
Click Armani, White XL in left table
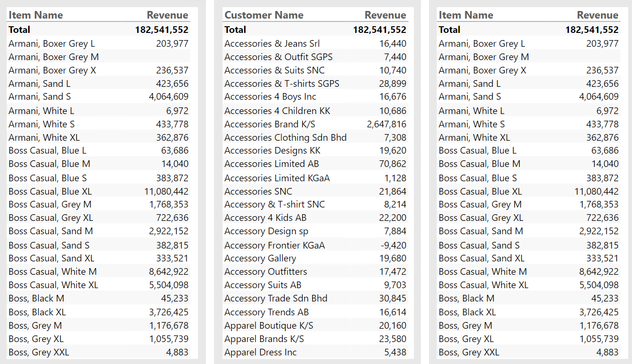point(44,137)
